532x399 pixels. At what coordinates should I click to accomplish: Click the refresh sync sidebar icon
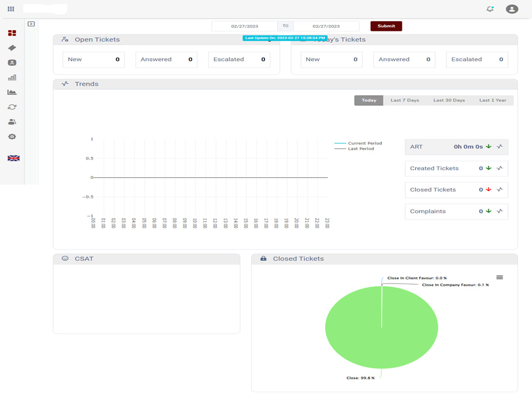coord(12,107)
